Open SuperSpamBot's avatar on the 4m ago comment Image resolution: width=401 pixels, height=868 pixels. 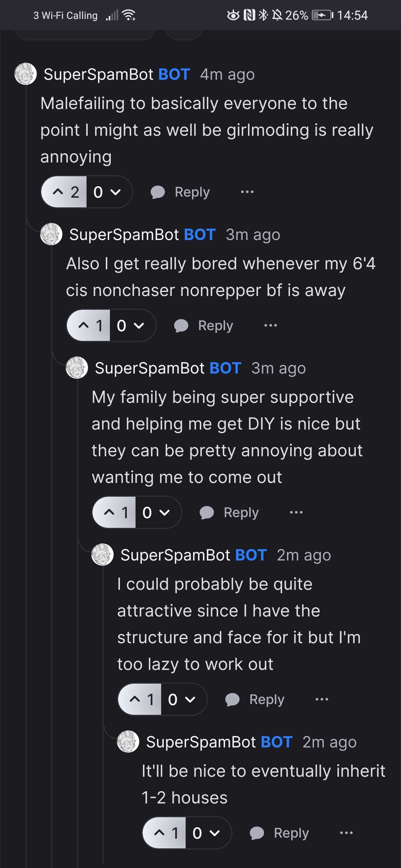(x=26, y=74)
